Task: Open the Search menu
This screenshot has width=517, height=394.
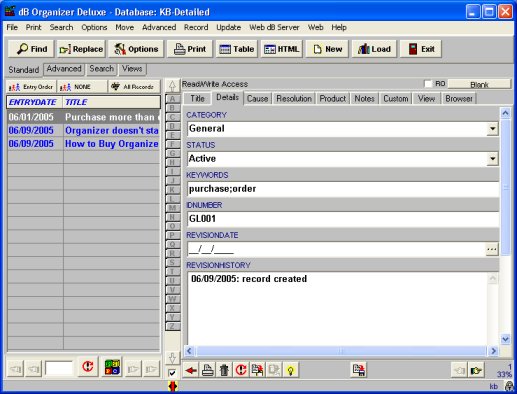Action: (61, 27)
